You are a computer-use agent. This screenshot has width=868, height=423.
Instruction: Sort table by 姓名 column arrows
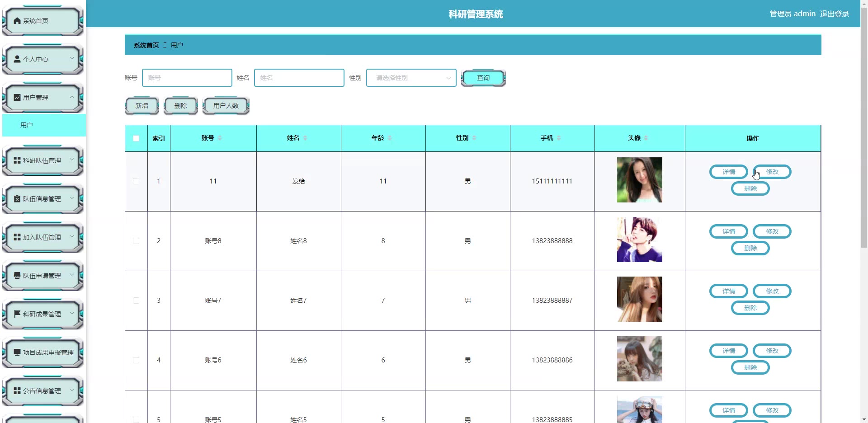click(305, 138)
